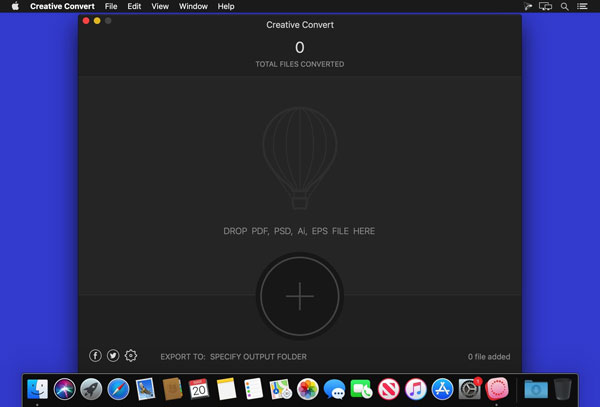Launch Safari from the Dock
This screenshot has height=407, width=600.
click(x=118, y=389)
